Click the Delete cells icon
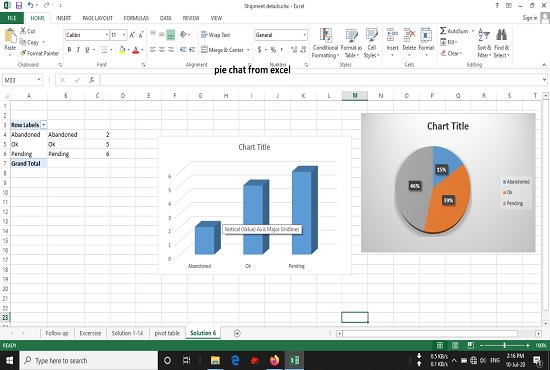 pos(409,35)
